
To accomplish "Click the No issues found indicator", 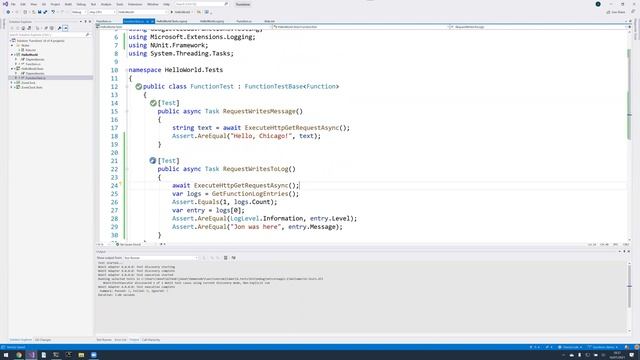I will point(129,244).
